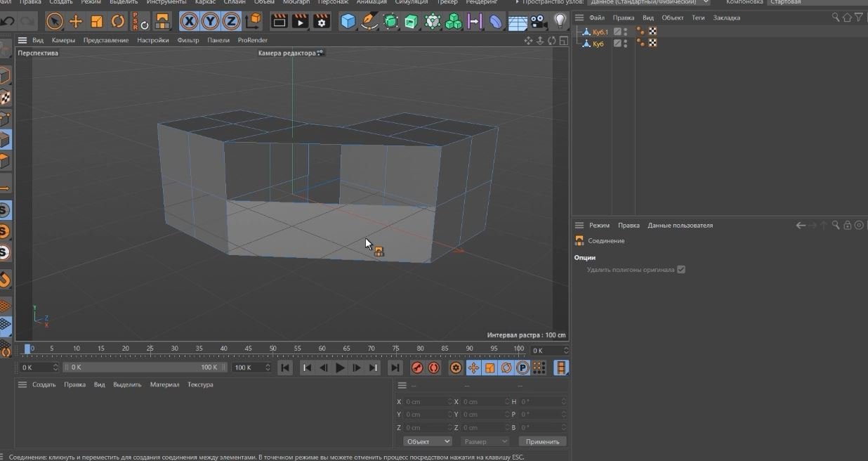Click the Render to Picture Viewer icon
The height and width of the screenshot is (461, 868).
coord(301,22)
